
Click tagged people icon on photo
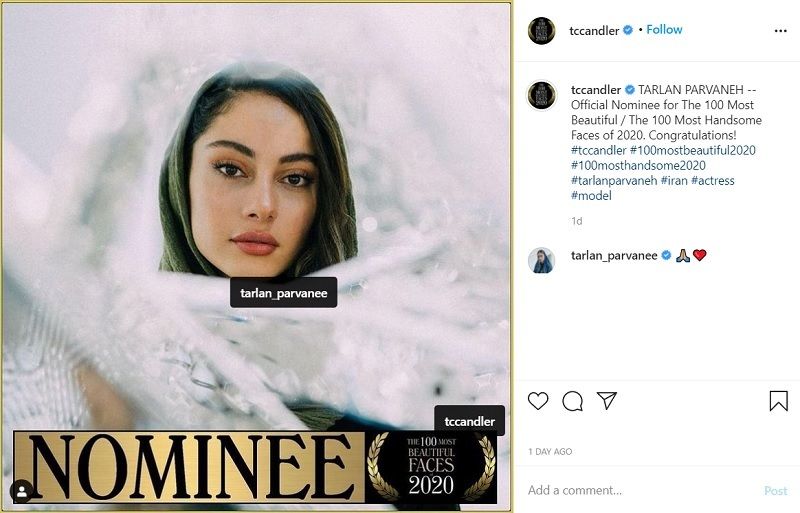click(x=21, y=491)
